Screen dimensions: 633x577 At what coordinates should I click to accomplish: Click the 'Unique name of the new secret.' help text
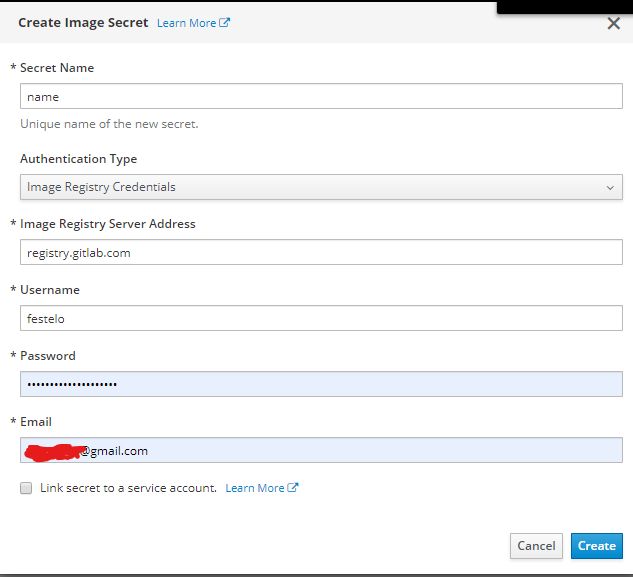[109, 124]
